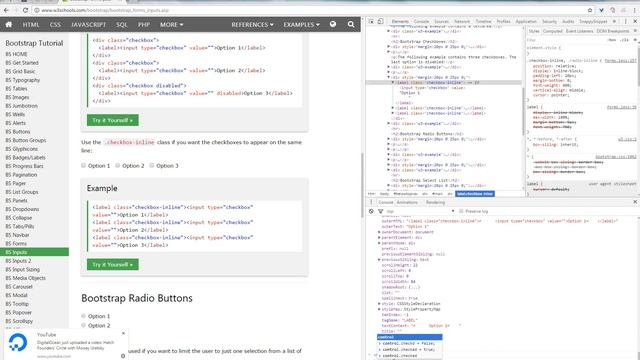This screenshot has height=360, width=640.
Task: Open the globe translate icon in navbar
Action: click(x=333, y=24)
